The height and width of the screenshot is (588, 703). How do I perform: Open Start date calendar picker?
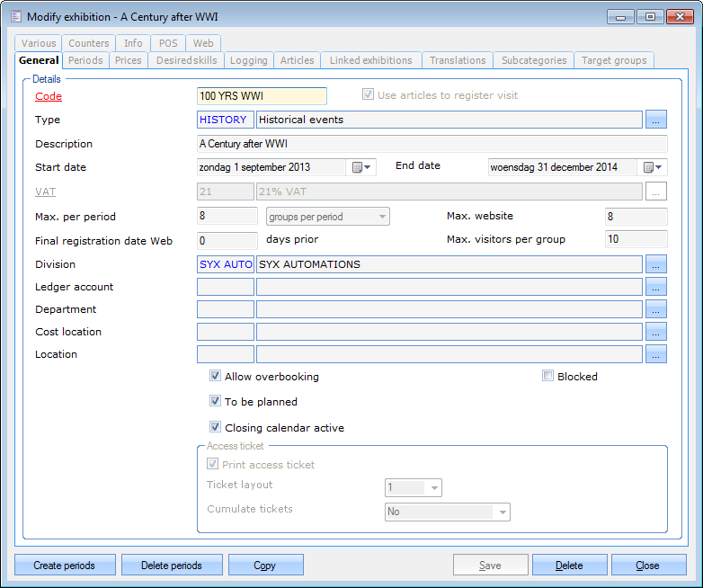pyautogui.click(x=360, y=167)
